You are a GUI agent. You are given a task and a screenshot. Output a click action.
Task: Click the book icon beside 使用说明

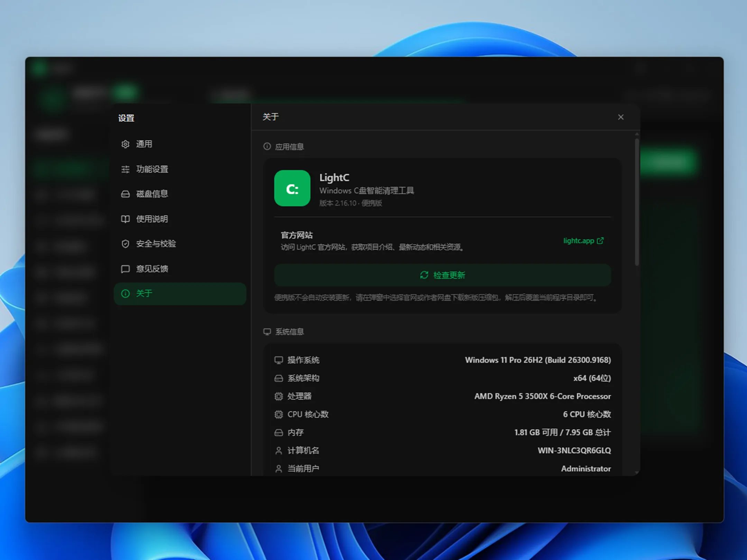pyautogui.click(x=125, y=219)
